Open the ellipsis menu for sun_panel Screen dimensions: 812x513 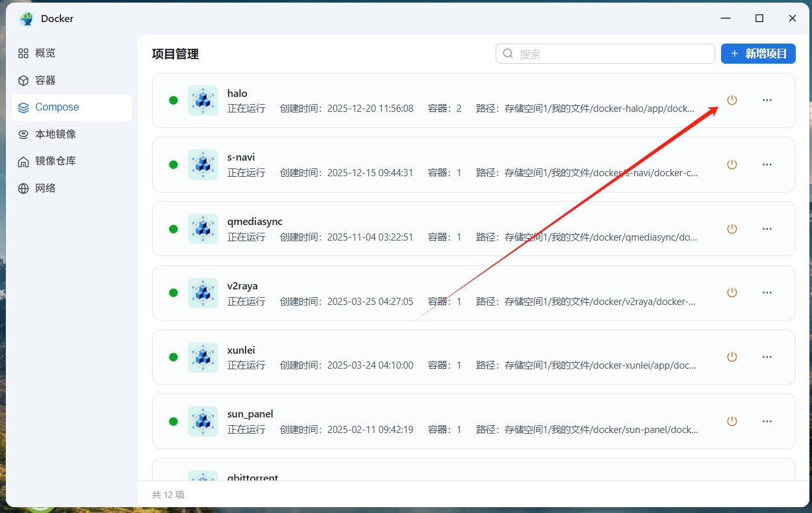pos(767,421)
